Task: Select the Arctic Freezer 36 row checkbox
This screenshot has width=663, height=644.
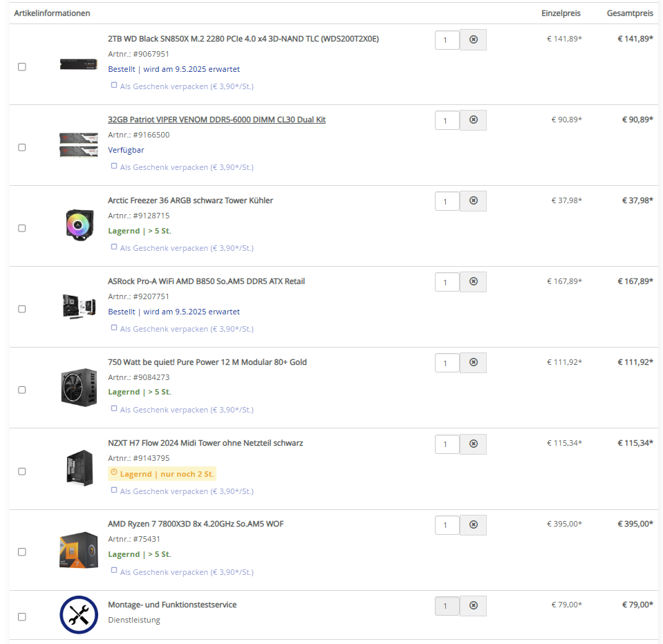Action: coord(22,228)
